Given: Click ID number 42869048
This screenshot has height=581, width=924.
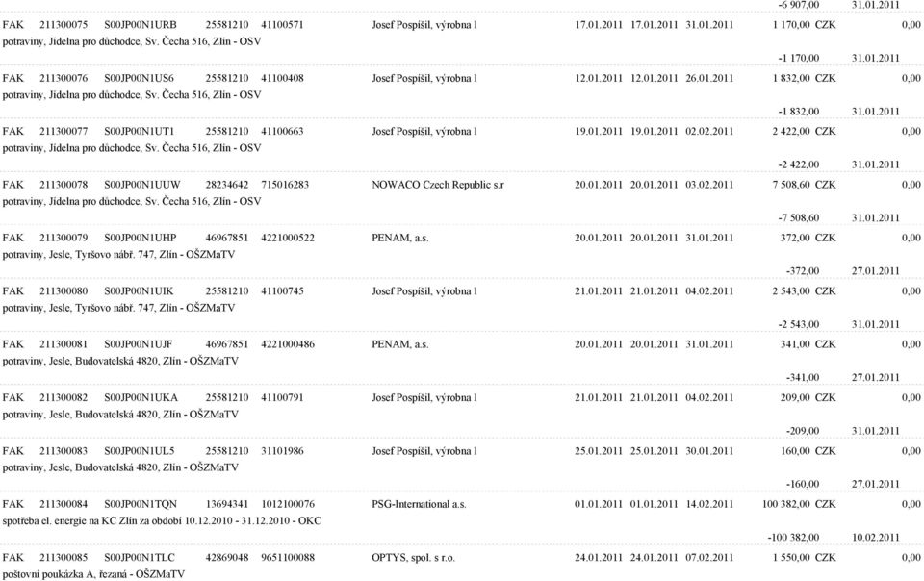Looking at the screenshot, I should pos(227,558).
